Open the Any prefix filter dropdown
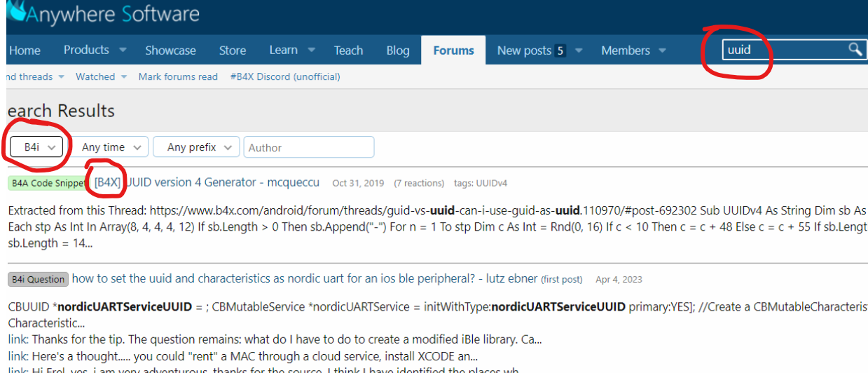The height and width of the screenshot is (373, 868). 196,147
